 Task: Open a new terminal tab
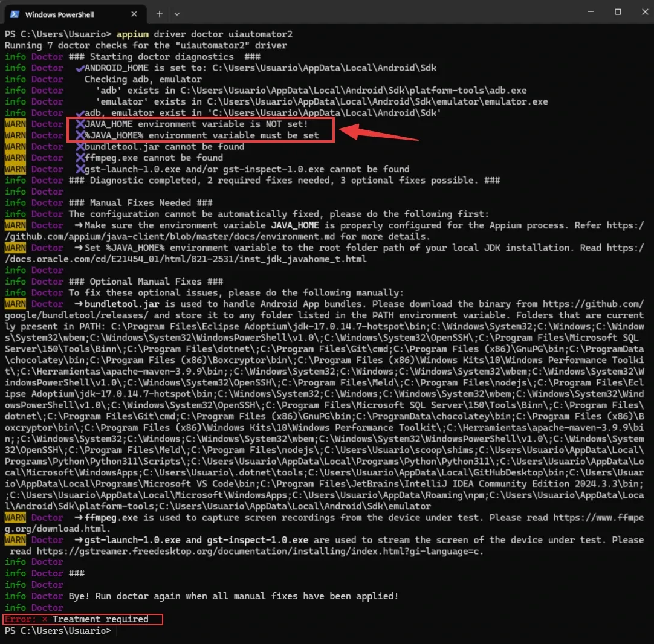pos(160,14)
